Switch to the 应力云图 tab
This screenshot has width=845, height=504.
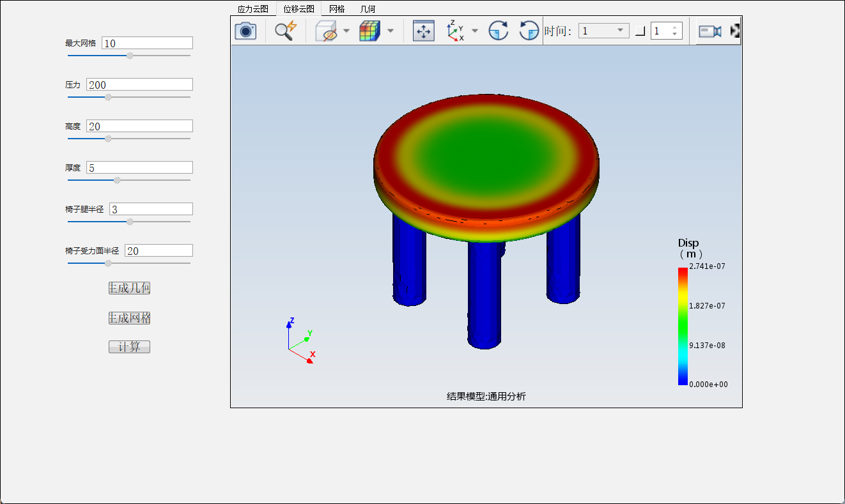253,9
